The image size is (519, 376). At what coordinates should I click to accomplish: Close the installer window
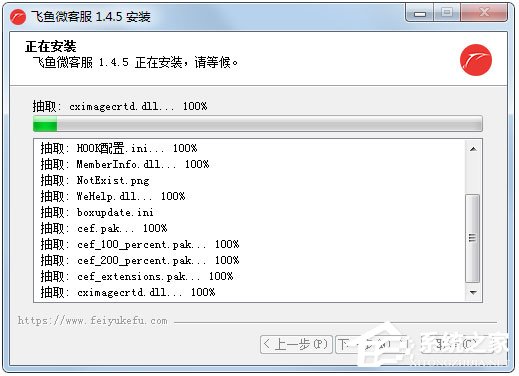pyautogui.click(x=484, y=14)
